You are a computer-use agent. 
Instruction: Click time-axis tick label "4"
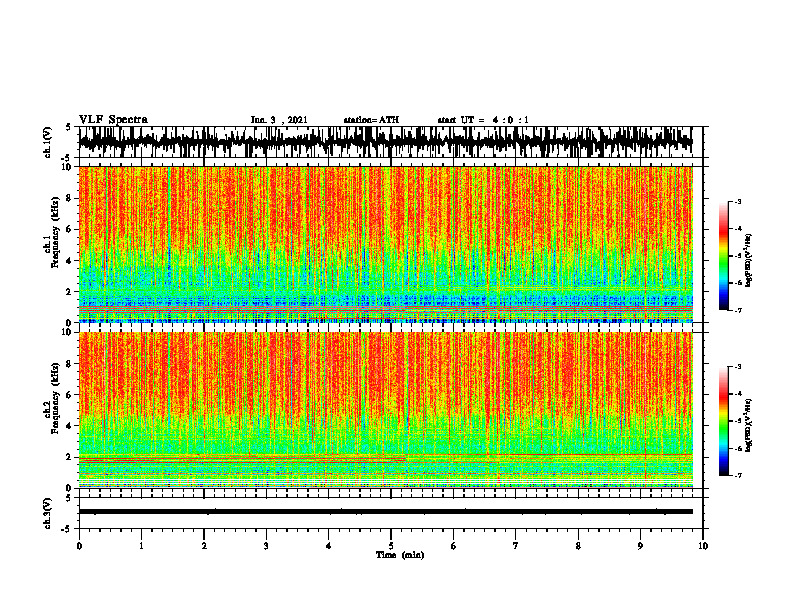(x=329, y=546)
